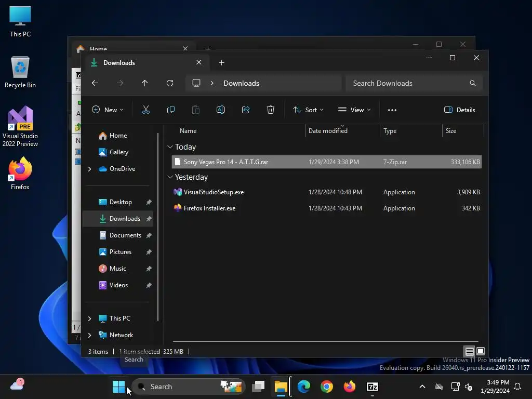Select Firefox desktop shortcut icon
The height and width of the screenshot is (399, 532).
click(20, 174)
